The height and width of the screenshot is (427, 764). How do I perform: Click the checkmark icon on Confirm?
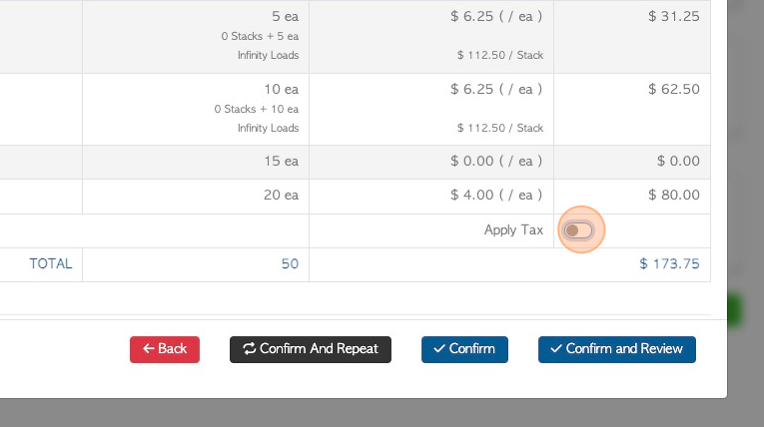pos(439,349)
